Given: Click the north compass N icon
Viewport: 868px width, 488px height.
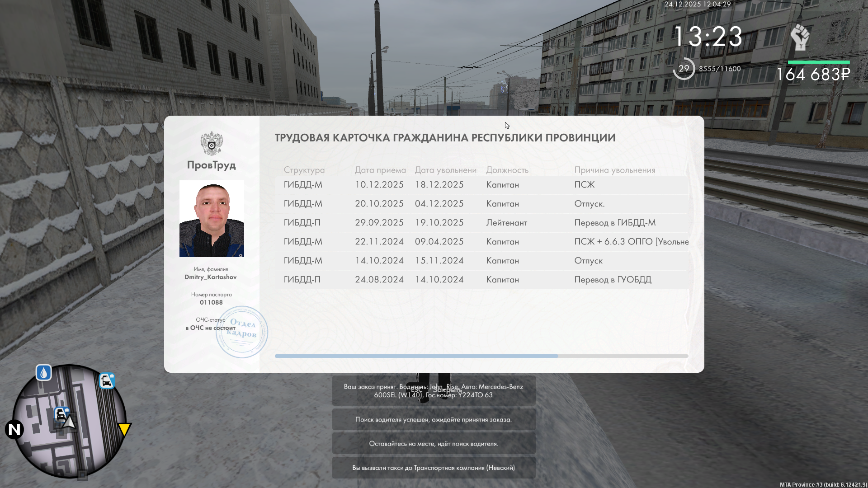Looking at the screenshot, I should pyautogui.click(x=14, y=429).
